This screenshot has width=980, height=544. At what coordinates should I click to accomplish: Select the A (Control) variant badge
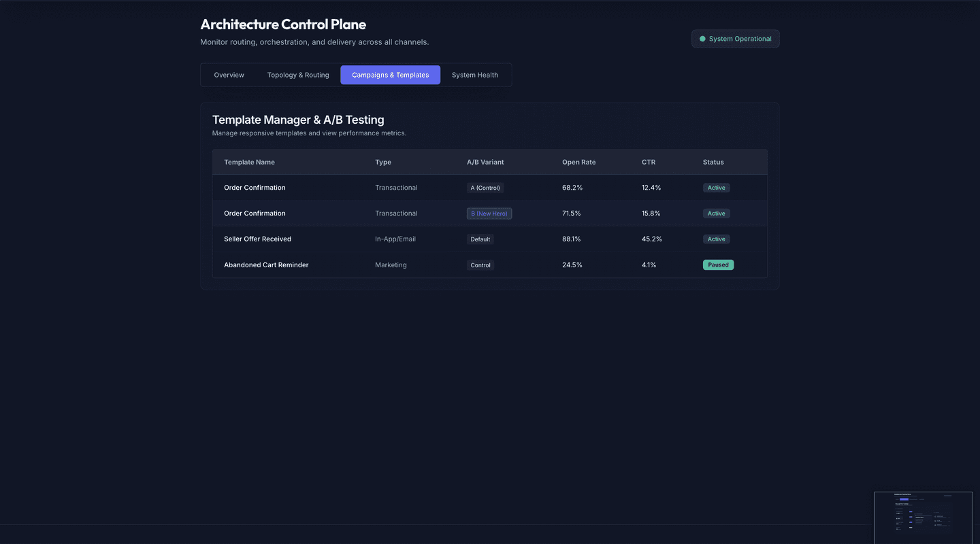click(x=485, y=188)
